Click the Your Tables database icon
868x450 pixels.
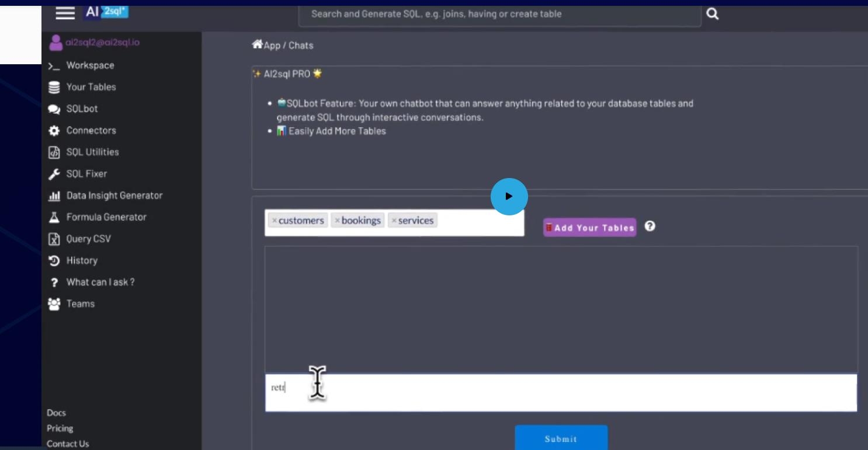tap(54, 87)
